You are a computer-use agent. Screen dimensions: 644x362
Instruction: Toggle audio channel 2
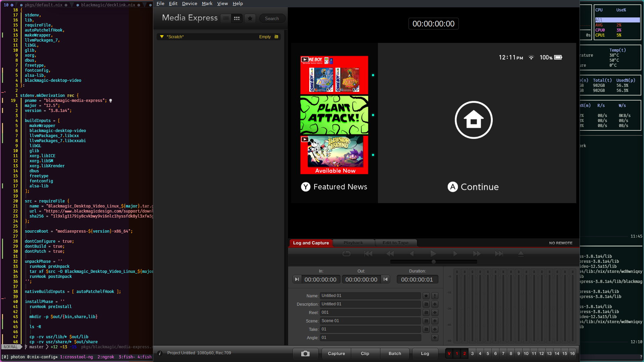[x=465, y=354]
